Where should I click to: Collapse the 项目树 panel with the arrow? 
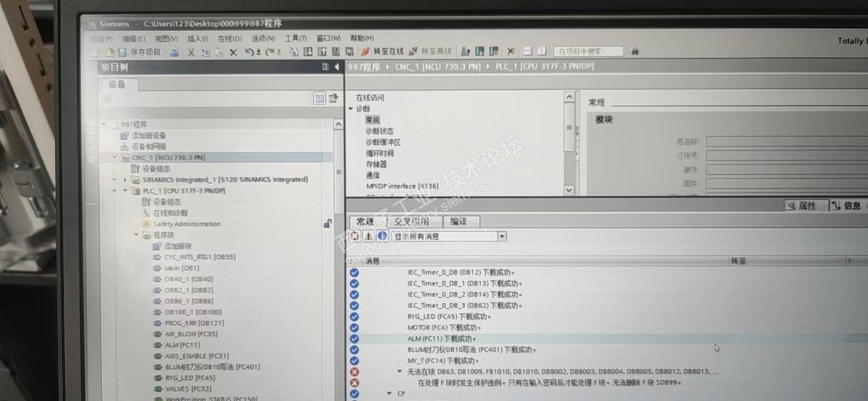(x=337, y=67)
